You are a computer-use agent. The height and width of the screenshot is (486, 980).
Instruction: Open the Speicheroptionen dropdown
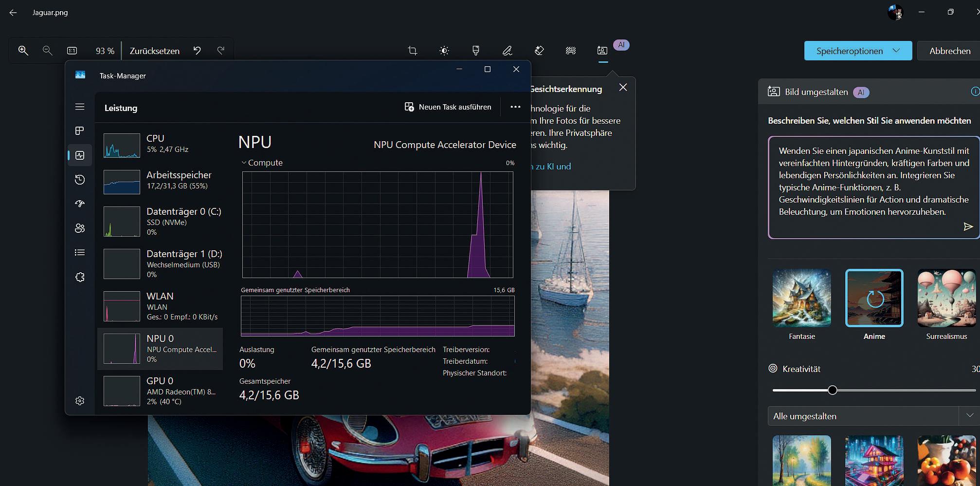(858, 51)
